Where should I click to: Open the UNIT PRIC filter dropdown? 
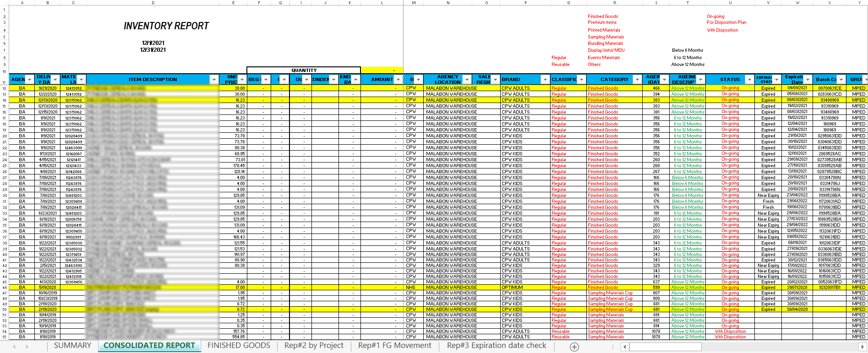(x=242, y=80)
